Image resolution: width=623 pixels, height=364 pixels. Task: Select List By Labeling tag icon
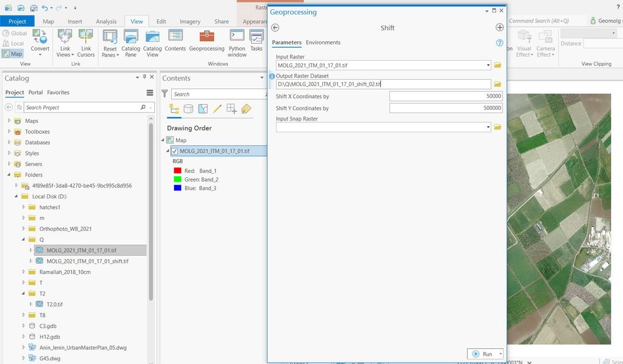point(246,109)
